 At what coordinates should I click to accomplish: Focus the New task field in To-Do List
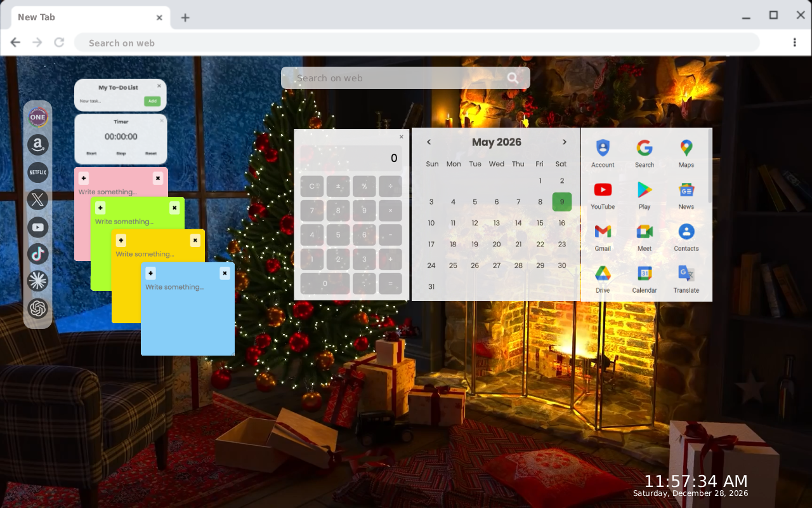click(x=109, y=101)
